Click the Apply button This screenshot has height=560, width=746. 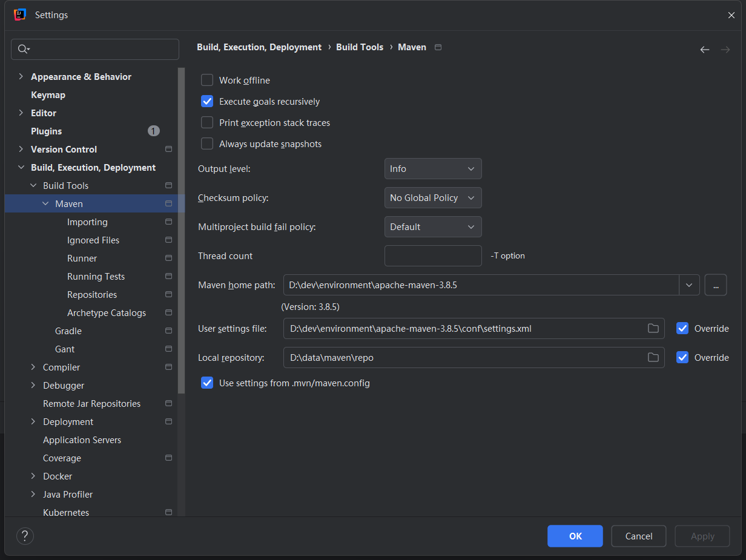[702, 536]
